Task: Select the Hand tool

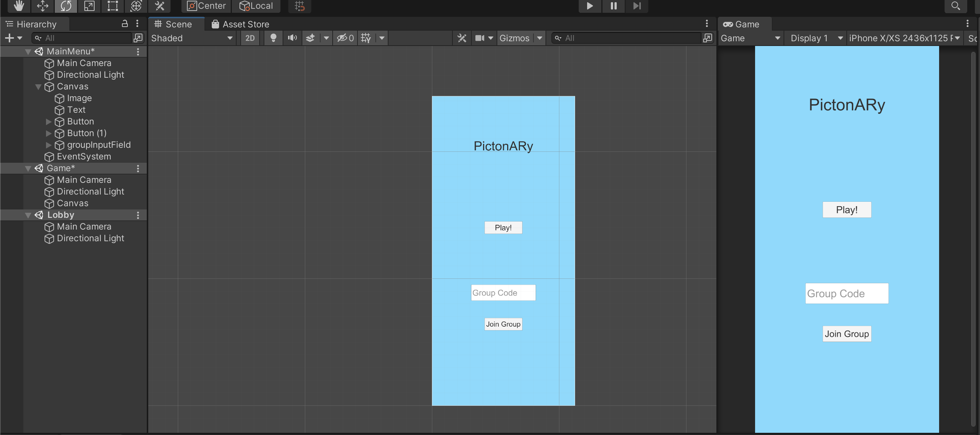Action: click(19, 6)
